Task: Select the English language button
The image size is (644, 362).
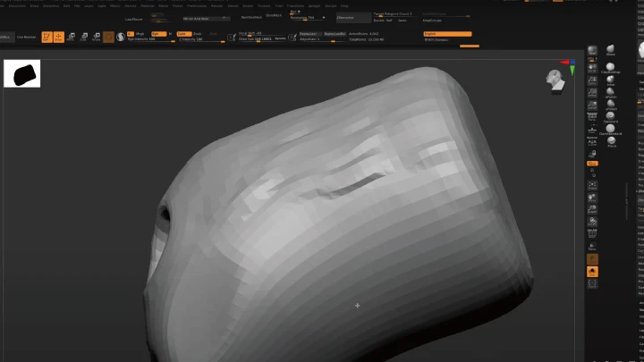Action: [447, 34]
